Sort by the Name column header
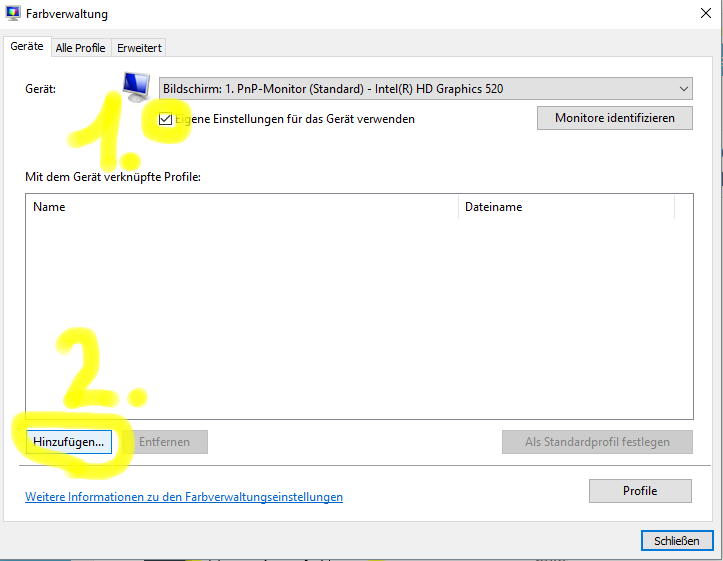Screen dimensions: 723x561 [x=240, y=207]
